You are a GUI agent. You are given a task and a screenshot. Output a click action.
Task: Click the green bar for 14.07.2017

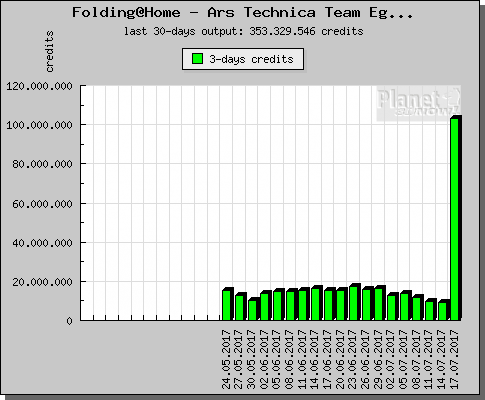[x=442, y=311]
